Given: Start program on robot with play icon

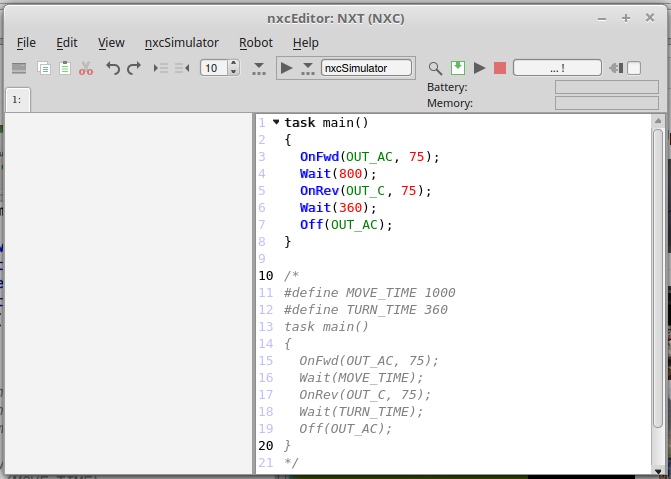Looking at the screenshot, I should pyautogui.click(x=479, y=68).
